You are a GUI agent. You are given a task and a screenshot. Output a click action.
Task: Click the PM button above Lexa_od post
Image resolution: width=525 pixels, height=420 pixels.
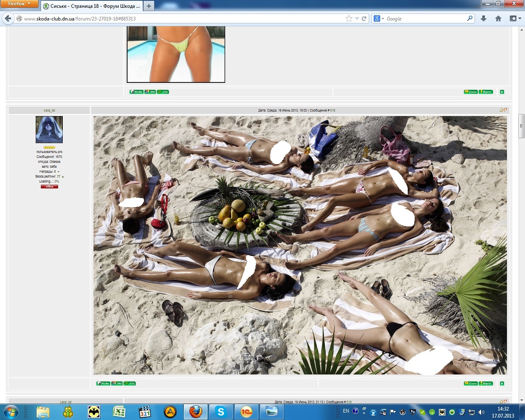pyautogui.click(x=150, y=92)
